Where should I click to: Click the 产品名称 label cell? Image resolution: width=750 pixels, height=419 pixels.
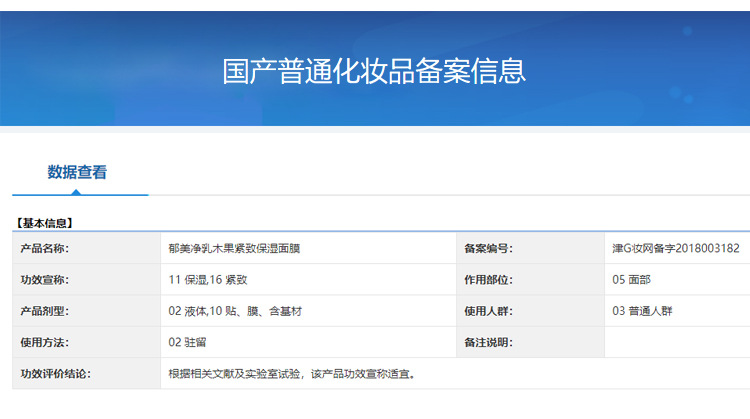click(87, 248)
